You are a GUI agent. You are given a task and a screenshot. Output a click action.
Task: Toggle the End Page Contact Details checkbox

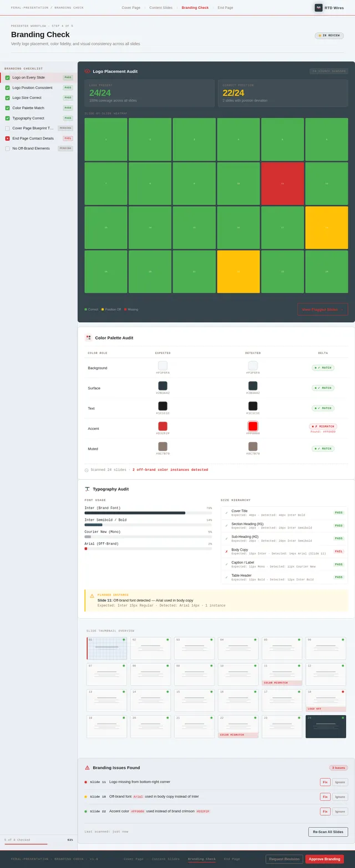(x=7, y=138)
